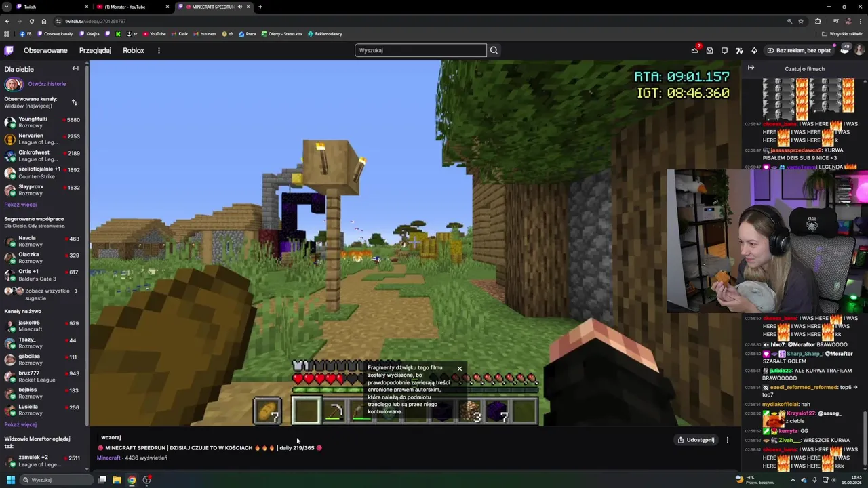
Task: Open the Obserwowane tab
Action: pyautogui.click(x=45, y=50)
